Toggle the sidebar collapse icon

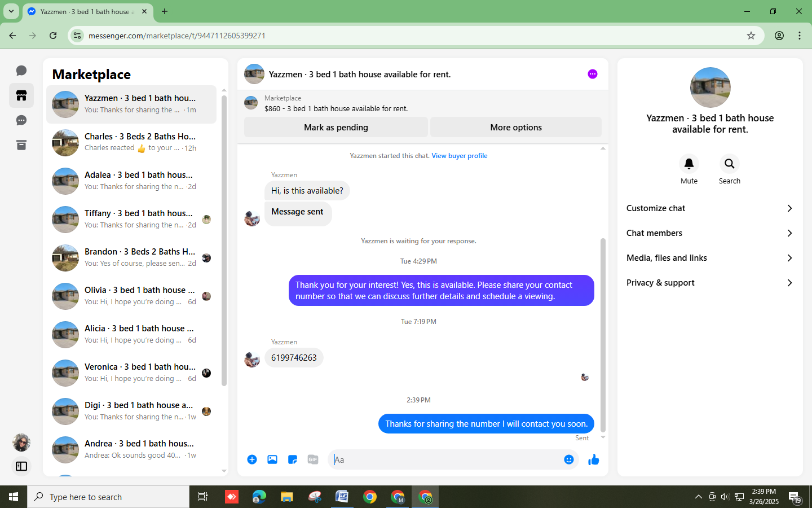21,466
